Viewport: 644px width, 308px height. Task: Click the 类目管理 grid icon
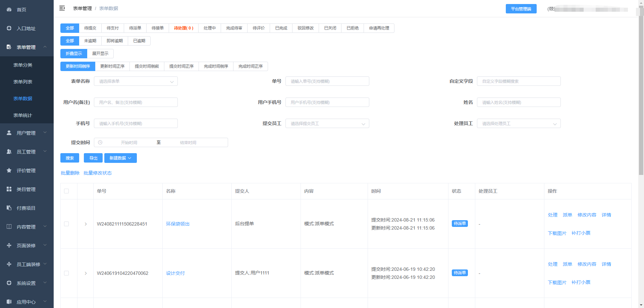[9, 189]
